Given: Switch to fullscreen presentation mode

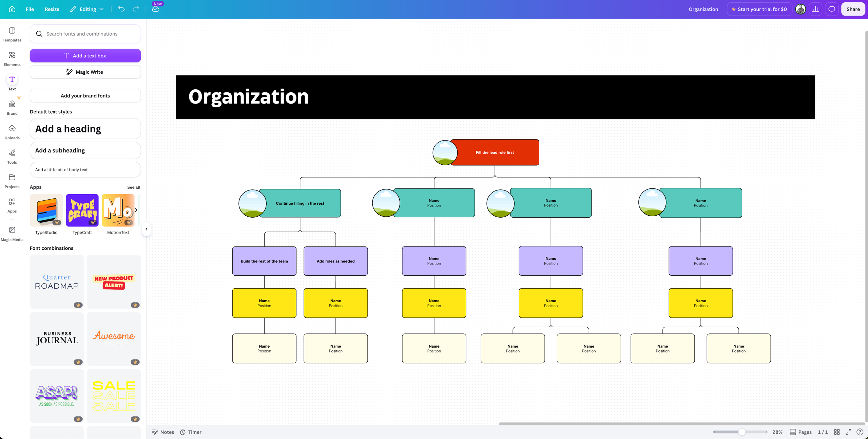Looking at the screenshot, I should point(848,432).
